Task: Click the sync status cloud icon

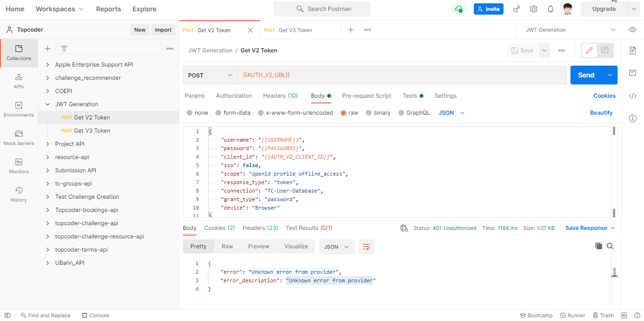Action: coord(458,9)
